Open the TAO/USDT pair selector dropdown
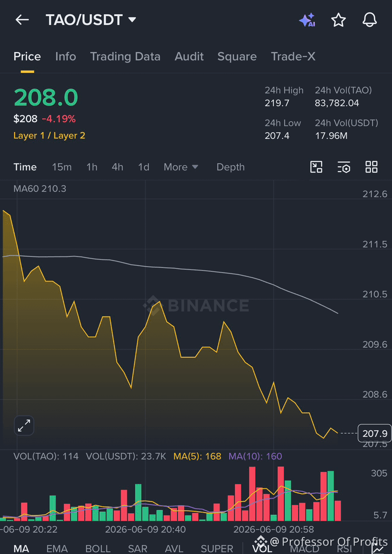 coord(91,20)
